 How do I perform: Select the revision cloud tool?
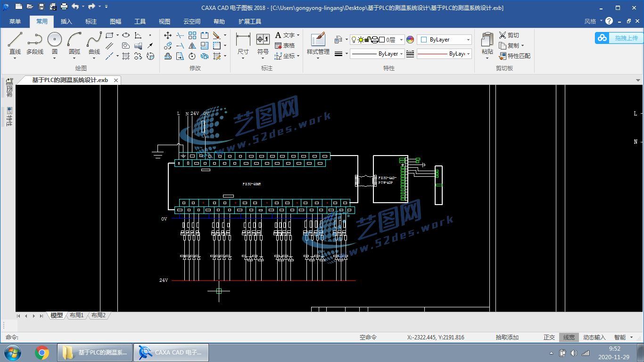pyautogui.click(x=138, y=56)
